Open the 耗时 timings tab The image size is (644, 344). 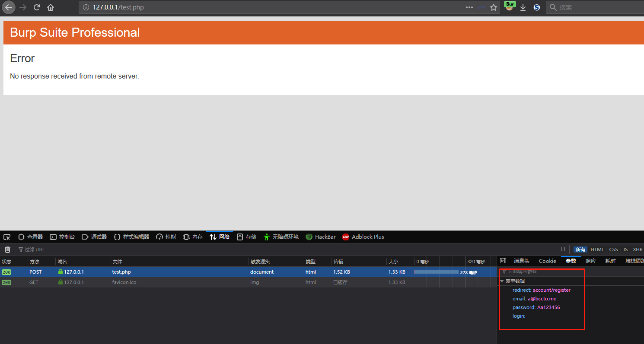click(610, 261)
